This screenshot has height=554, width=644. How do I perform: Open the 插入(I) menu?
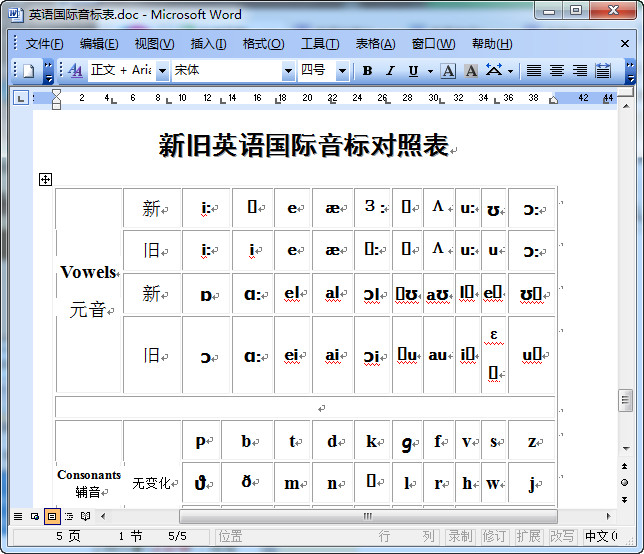point(208,44)
